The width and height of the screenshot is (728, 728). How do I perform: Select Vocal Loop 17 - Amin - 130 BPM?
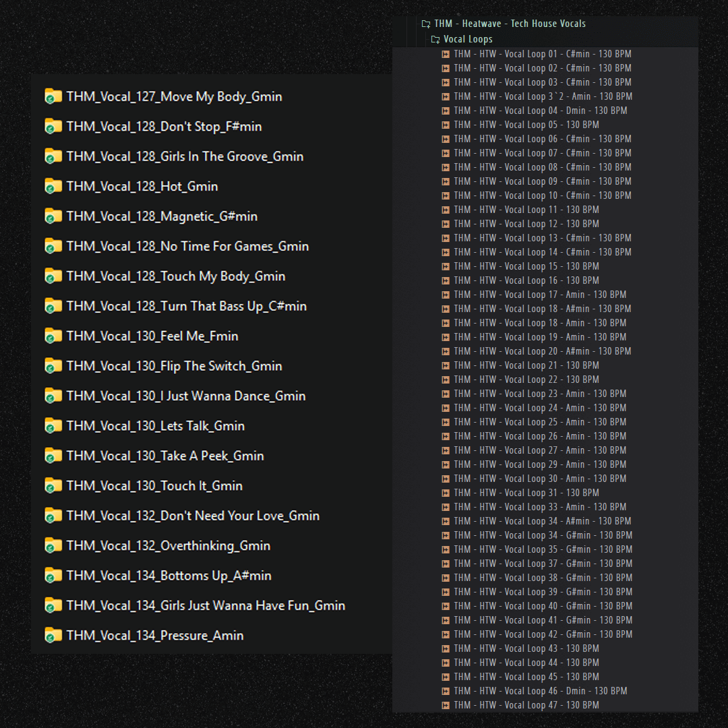pyautogui.click(x=539, y=295)
